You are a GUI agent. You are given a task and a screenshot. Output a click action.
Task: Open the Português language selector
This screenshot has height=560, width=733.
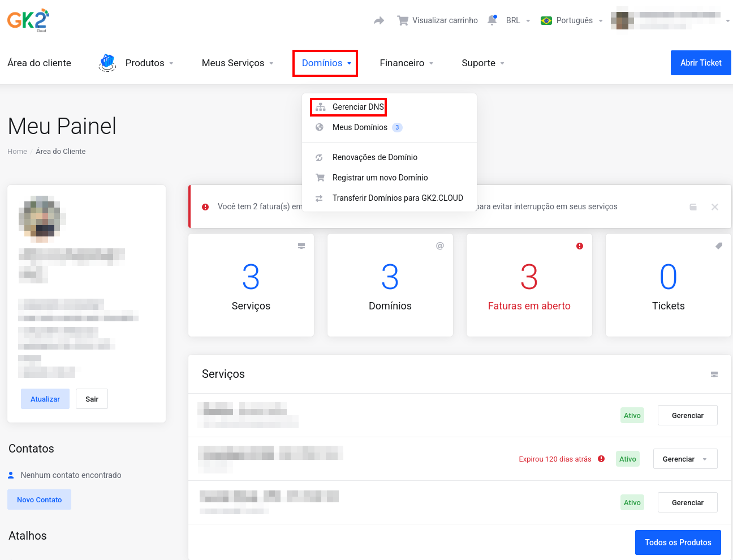572,20
